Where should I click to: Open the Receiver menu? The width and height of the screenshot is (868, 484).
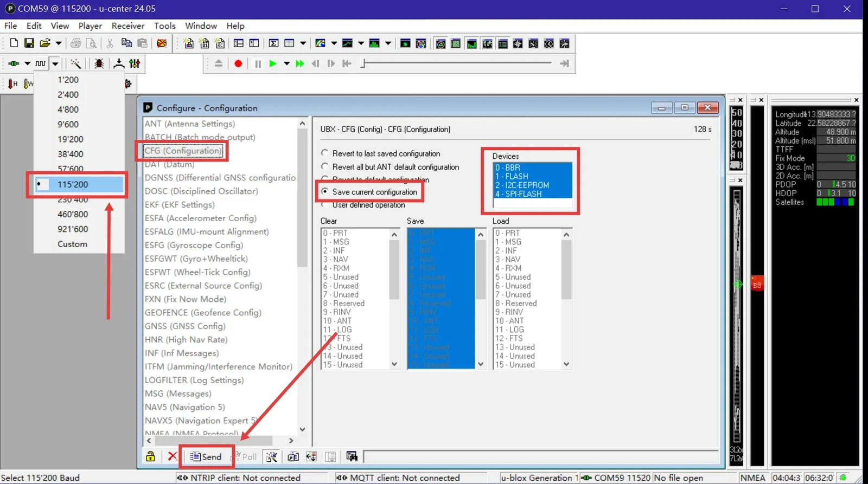(x=128, y=25)
